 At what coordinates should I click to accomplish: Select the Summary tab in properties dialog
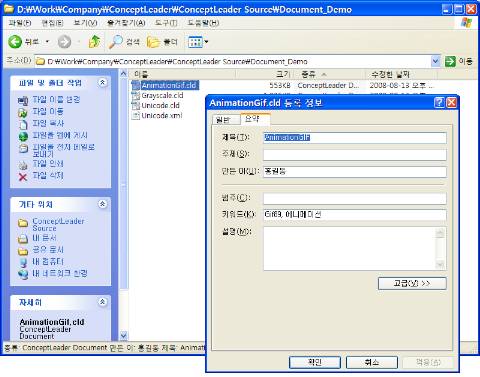click(x=255, y=119)
